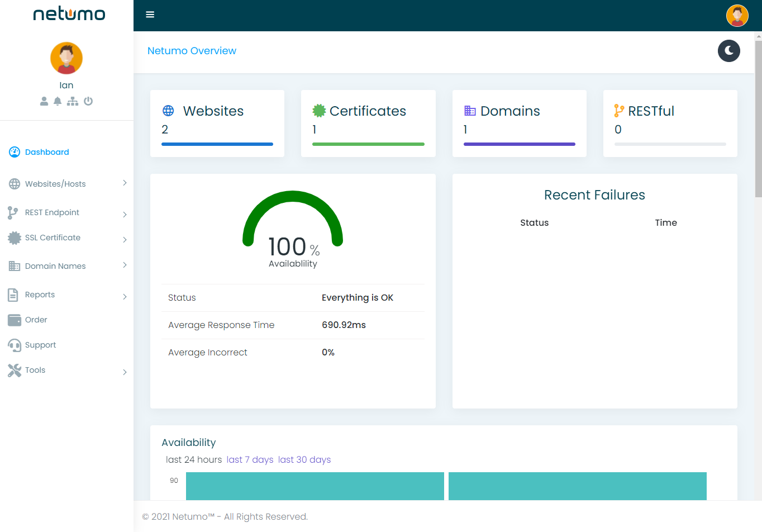Show availability for last 30 days
Image resolution: width=762 pixels, height=532 pixels.
click(304, 459)
